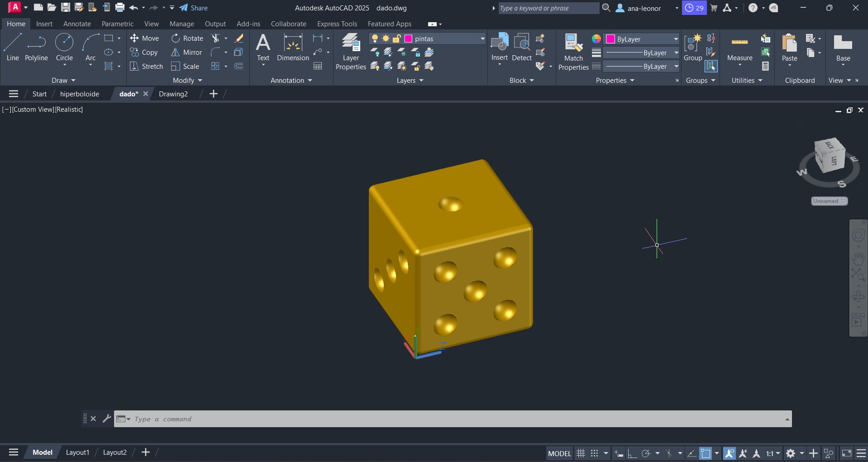Click the Layout1 tab button
868x462 pixels.
[77, 452]
